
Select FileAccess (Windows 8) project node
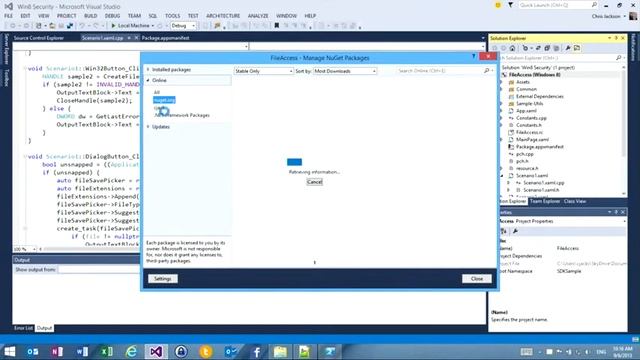coord(534,75)
